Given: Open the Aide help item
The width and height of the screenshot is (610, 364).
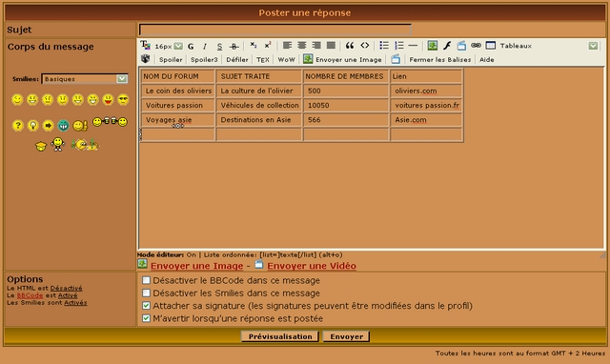Looking at the screenshot, I should coord(487,59).
